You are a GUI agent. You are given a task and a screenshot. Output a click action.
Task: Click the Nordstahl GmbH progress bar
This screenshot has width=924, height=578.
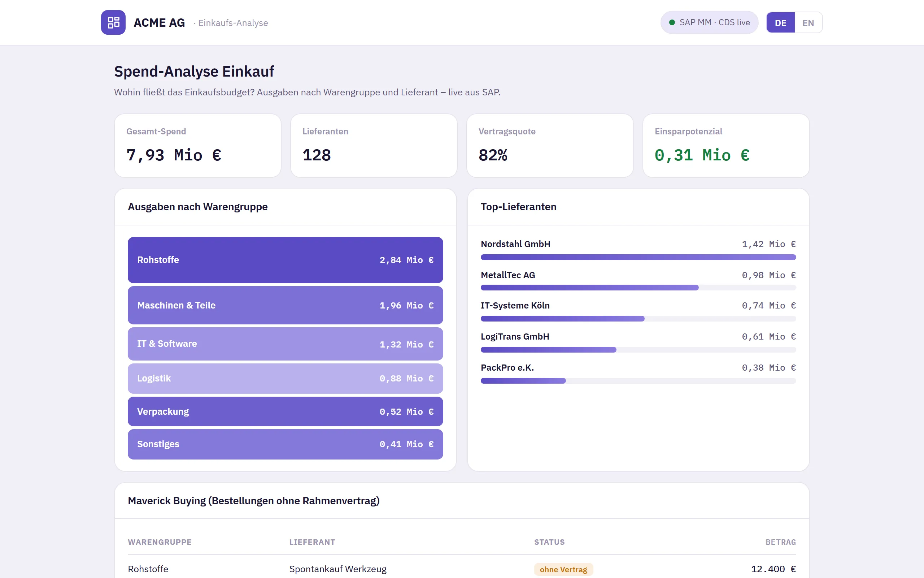pos(638,257)
